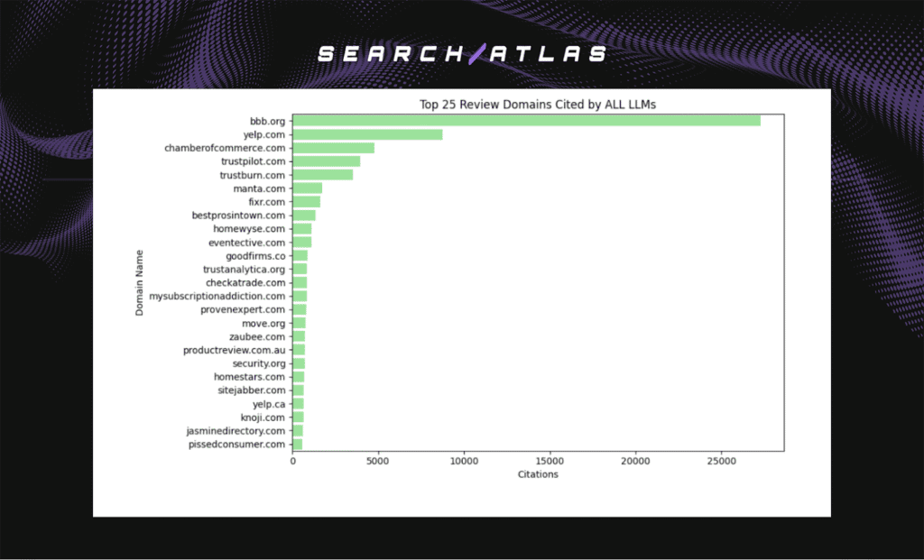Click the chart title text
This screenshot has height=560, width=924.
point(538,104)
